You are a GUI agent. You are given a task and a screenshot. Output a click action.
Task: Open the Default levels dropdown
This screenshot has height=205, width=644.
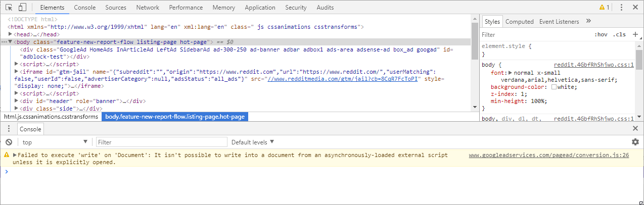pyautogui.click(x=253, y=142)
